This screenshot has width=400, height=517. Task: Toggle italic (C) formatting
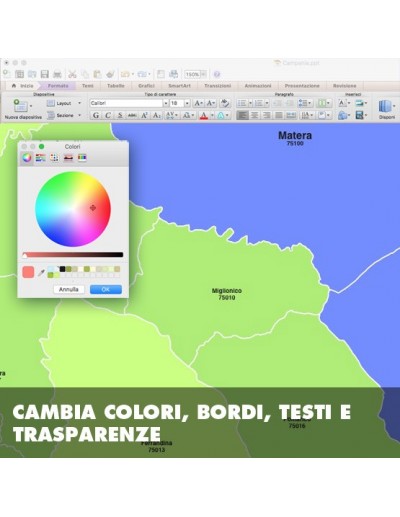[x=108, y=115]
